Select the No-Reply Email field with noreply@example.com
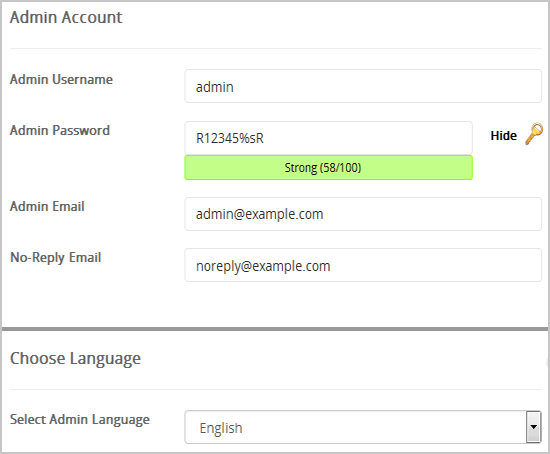 [x=363, y=265]
